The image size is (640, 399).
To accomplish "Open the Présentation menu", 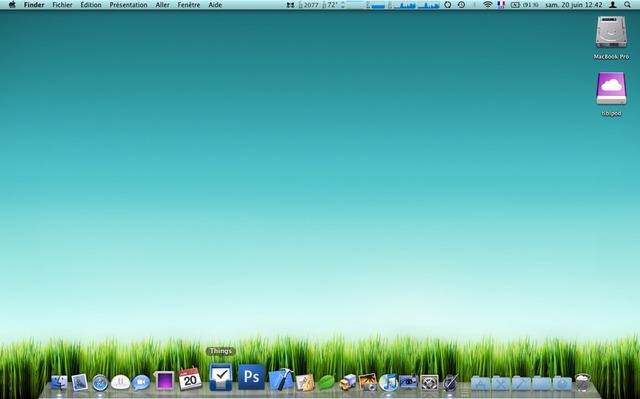I will pos(128,5).
